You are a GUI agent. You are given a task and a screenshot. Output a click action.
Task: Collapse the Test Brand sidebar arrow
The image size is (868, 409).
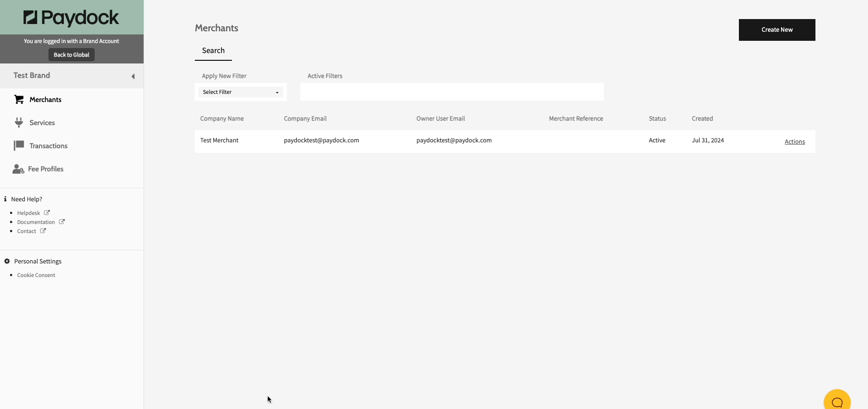[x=133, y=76]
